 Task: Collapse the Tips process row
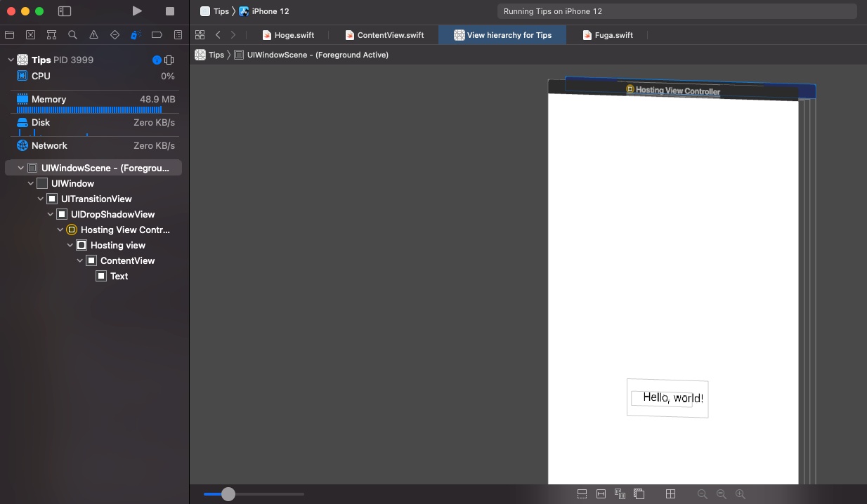[x=11, y=60]
